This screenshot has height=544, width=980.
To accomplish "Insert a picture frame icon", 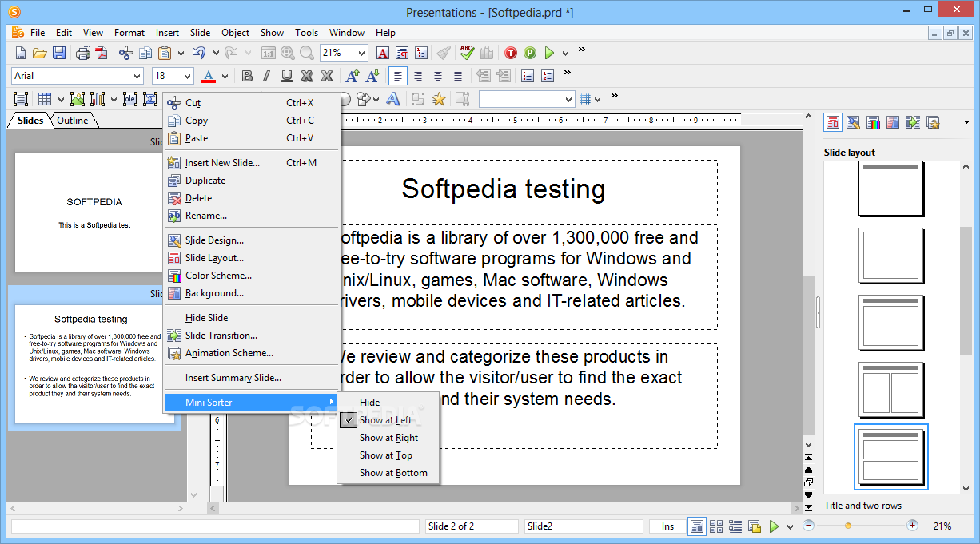I will (78, 99).
